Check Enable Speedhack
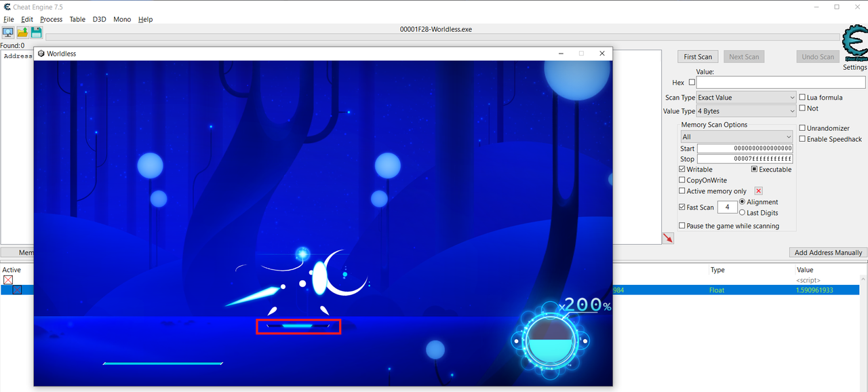Screen dimensions: 868x392 coord(802,139)
